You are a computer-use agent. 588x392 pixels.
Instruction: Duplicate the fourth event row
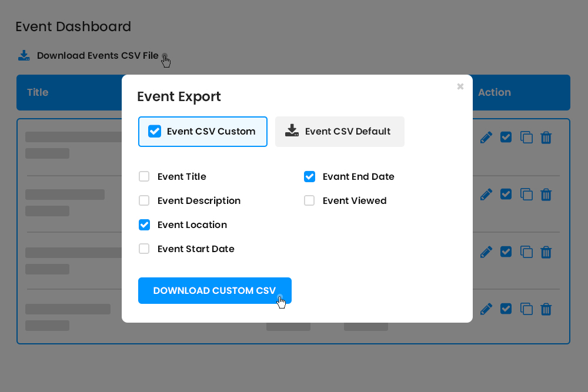(x=526, y=309)
